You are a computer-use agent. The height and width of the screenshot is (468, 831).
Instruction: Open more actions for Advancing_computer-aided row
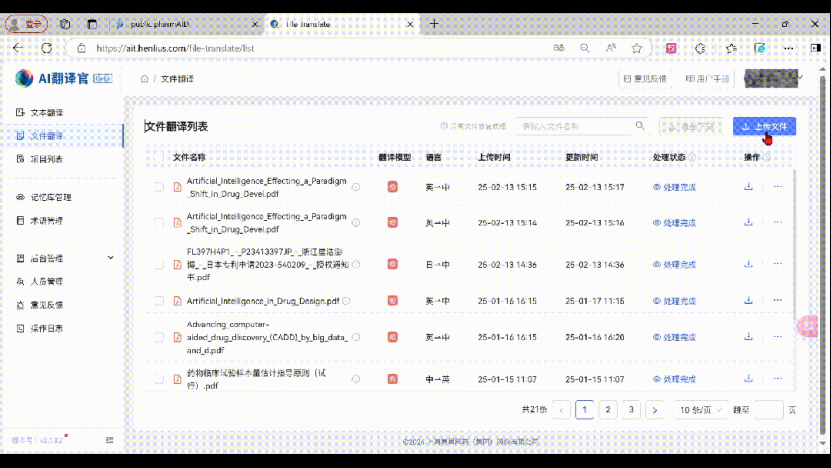coord(777,337)
